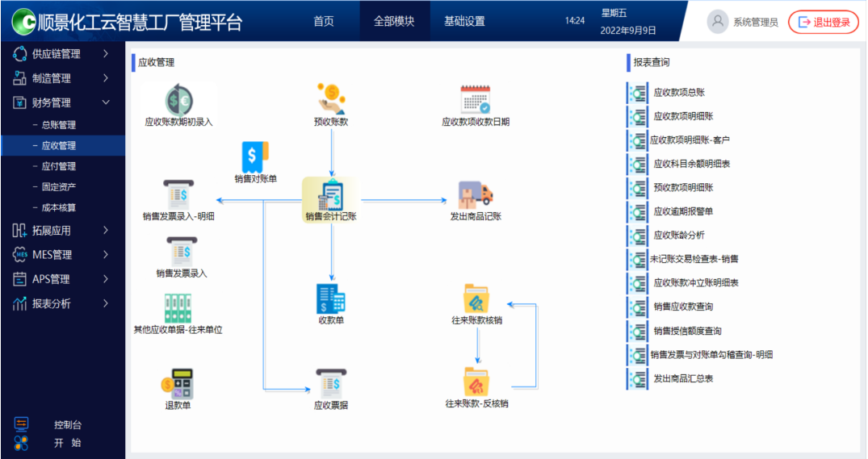The height and width of the screenshot is (459, 868).
Task: Open the 应收账款期初录入 icon
Action: [x=178, y=100]
